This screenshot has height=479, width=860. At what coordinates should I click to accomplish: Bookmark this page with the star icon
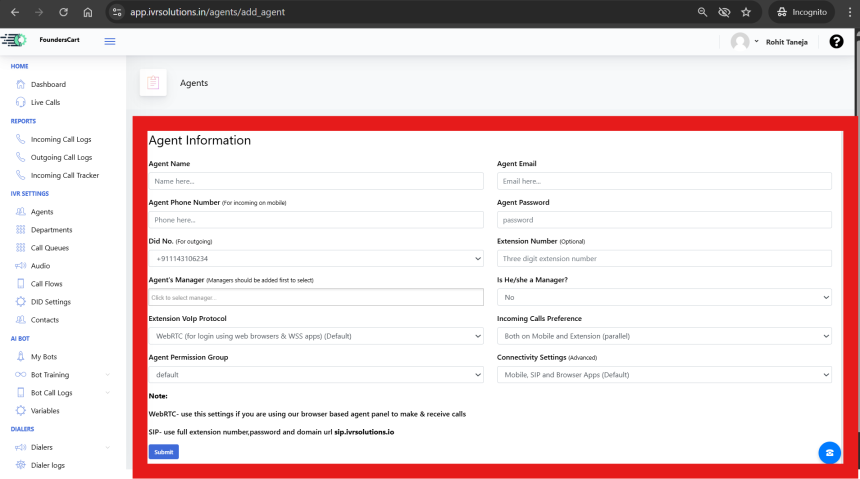[x=746, y=12]
